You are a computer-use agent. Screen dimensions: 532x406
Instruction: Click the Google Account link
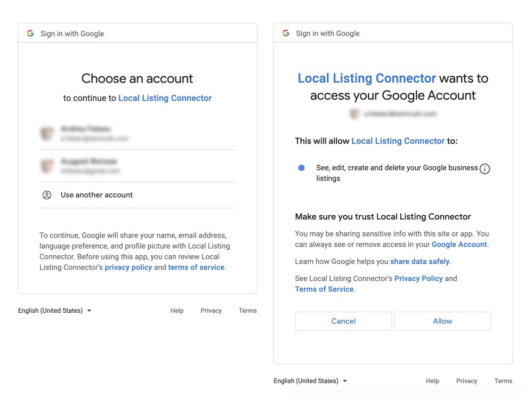459,244
